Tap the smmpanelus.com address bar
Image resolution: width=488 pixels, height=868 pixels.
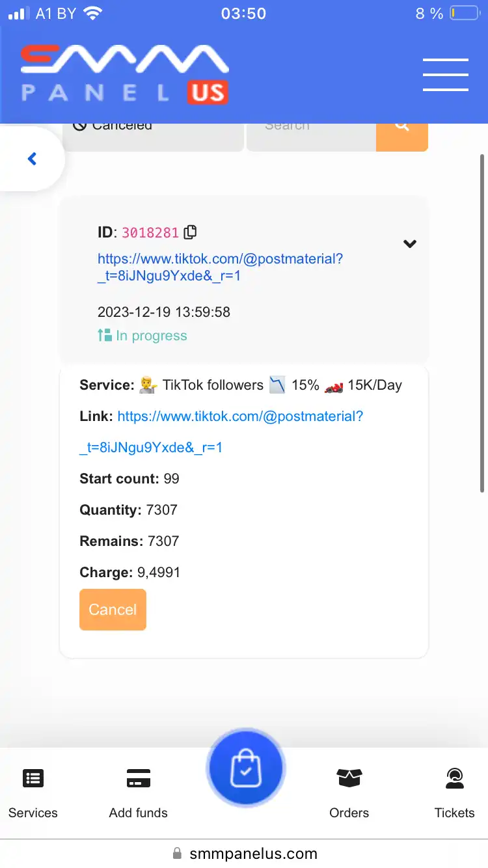tap(245, 853)
